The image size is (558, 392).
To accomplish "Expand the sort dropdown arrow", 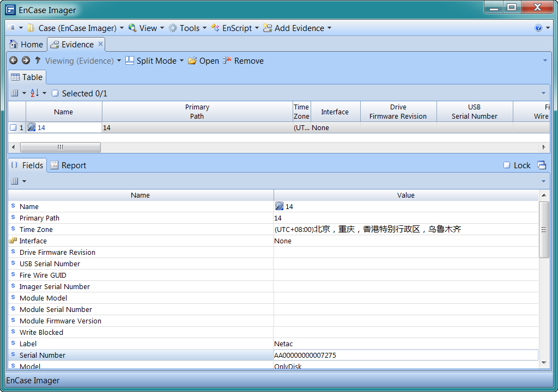I will click(45, 93).
